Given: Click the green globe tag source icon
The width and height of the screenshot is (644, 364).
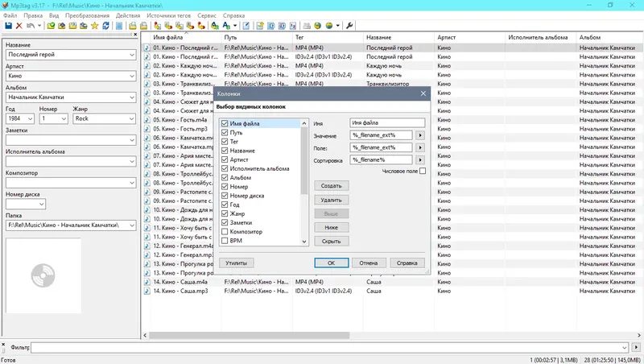Looking at the screenshot, I should [x=317, y=26].
